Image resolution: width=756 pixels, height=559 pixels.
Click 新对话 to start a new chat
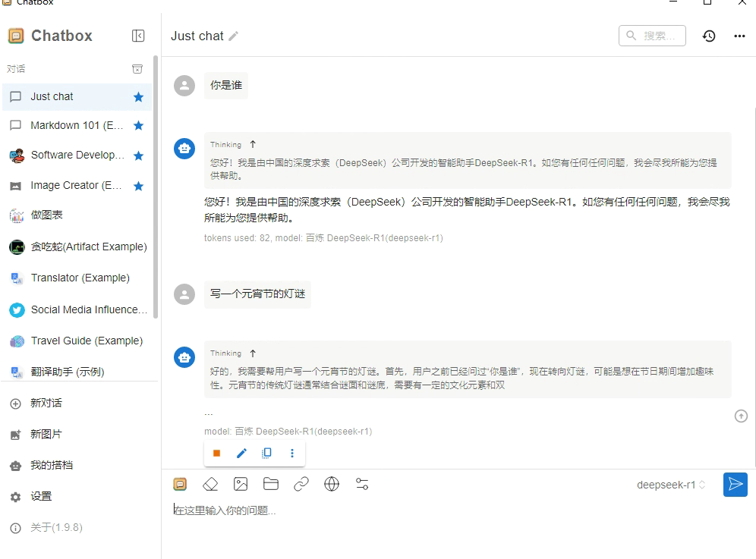click(x=46, y=404)
